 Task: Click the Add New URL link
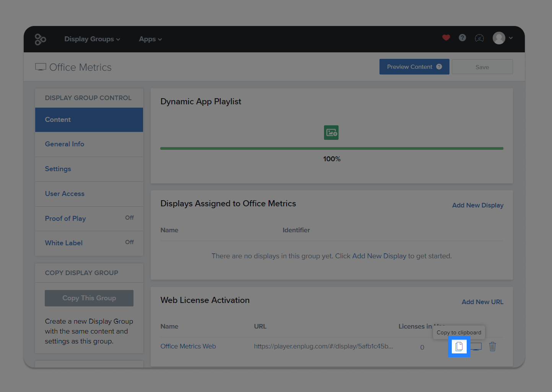(x=482, y=302)
